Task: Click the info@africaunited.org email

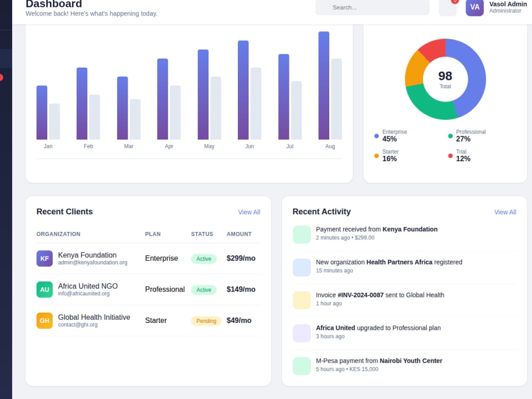Action: [x=84, y=294]
